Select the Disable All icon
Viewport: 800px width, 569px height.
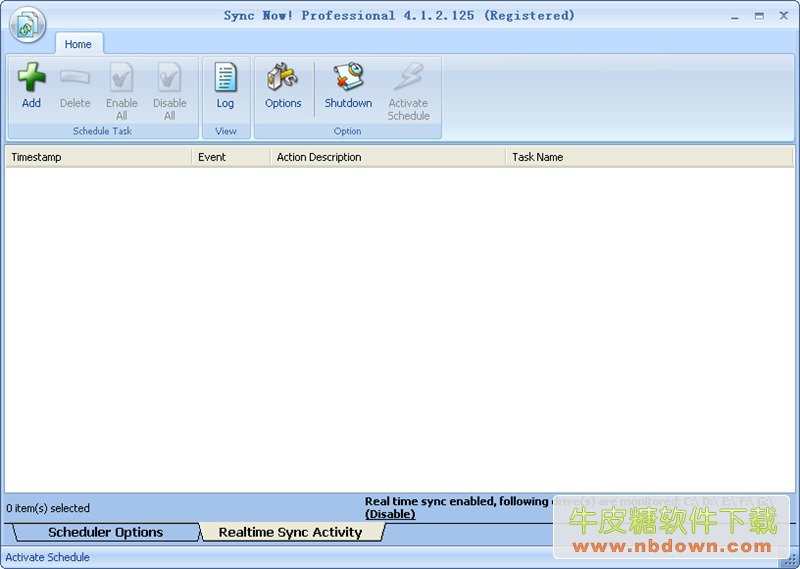(x=169, y=78)
